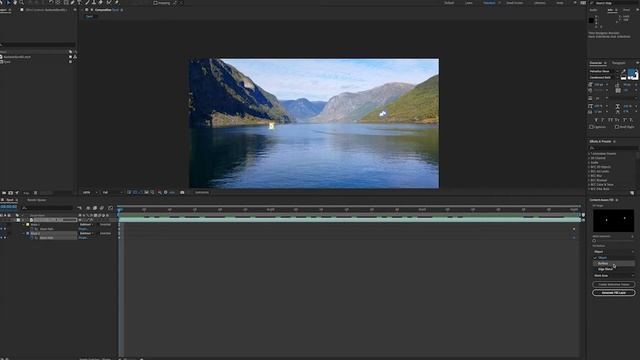Apply Faux Italic in the Character panel
Image resolution: width=640 pixels, height=360 pixels.
(603, 120)
